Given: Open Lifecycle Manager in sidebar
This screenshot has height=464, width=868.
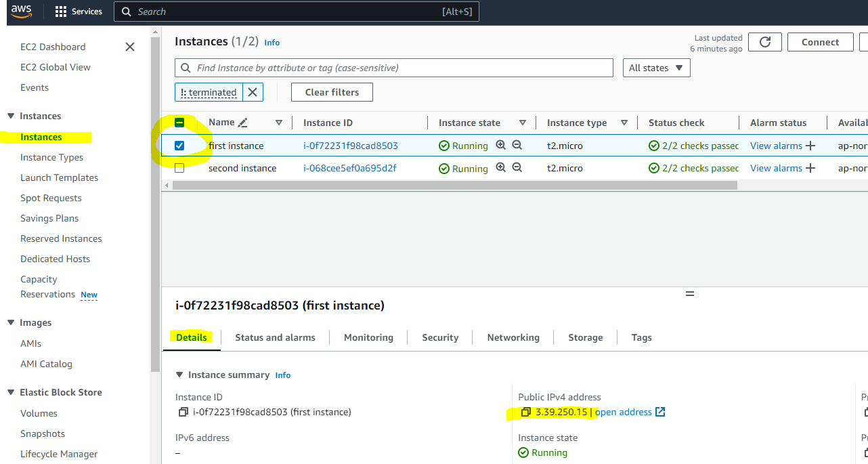Looking at the screenshot, I should point(59,454).
